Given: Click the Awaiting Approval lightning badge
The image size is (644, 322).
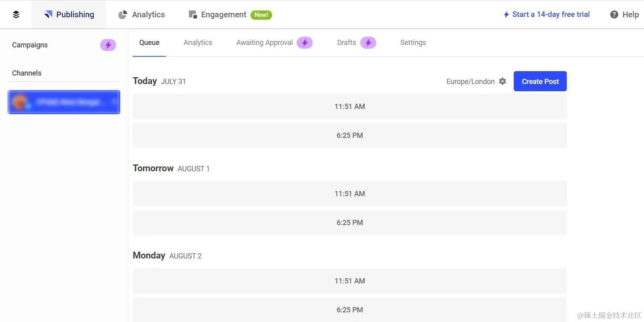Looking at the screenshot, I should click(x=305, y=43).
